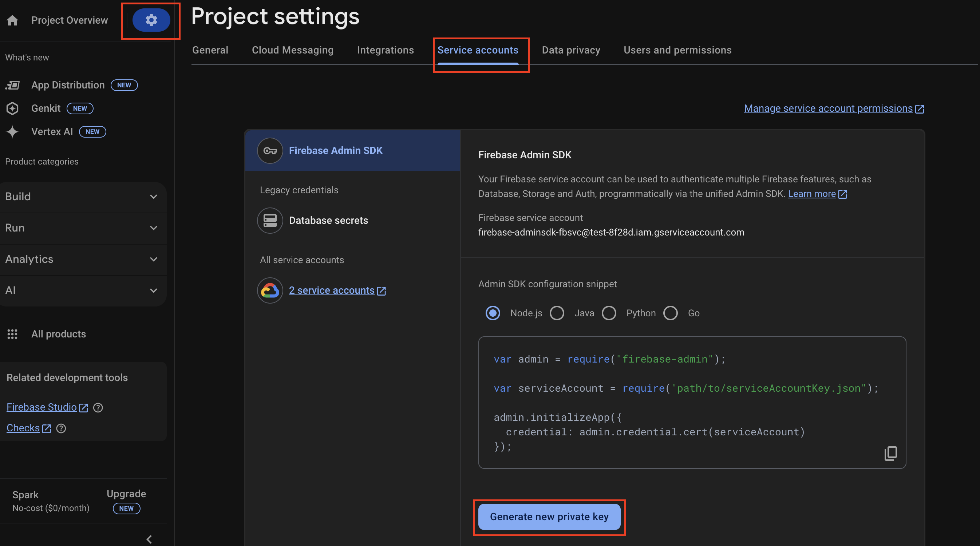Screen dimensions: 980x546
Task: Copy the Admin SDK code snippet
Action: point(890,453)
